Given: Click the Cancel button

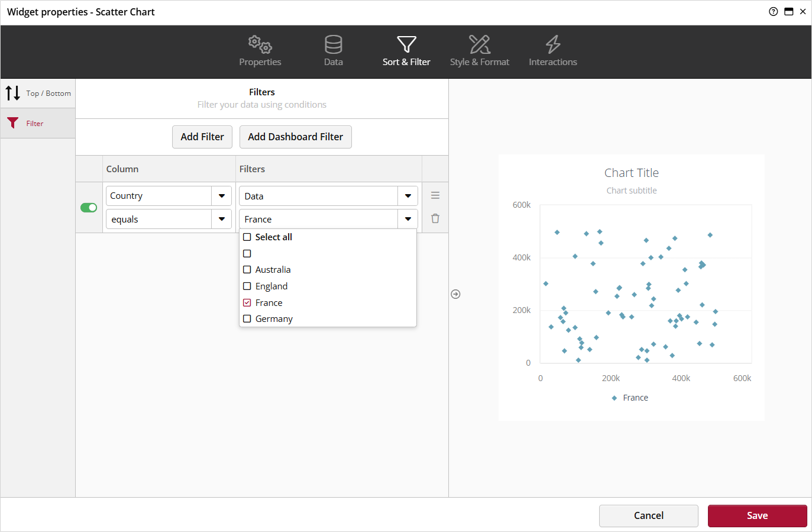Looking at the screenshot, I should click(649, 515).
